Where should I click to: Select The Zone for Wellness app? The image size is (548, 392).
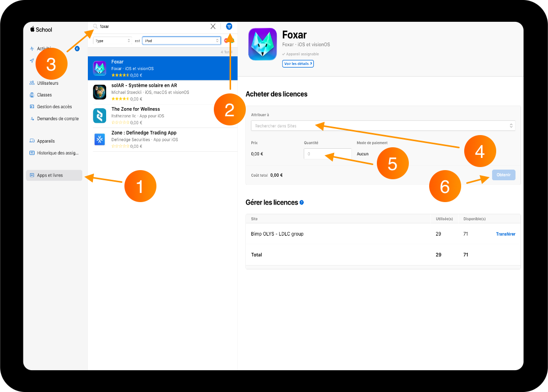click(x=163, y=116)
